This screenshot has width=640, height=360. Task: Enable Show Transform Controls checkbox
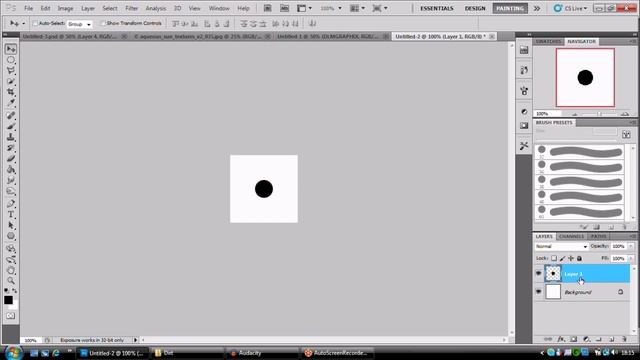coord(103,24)
